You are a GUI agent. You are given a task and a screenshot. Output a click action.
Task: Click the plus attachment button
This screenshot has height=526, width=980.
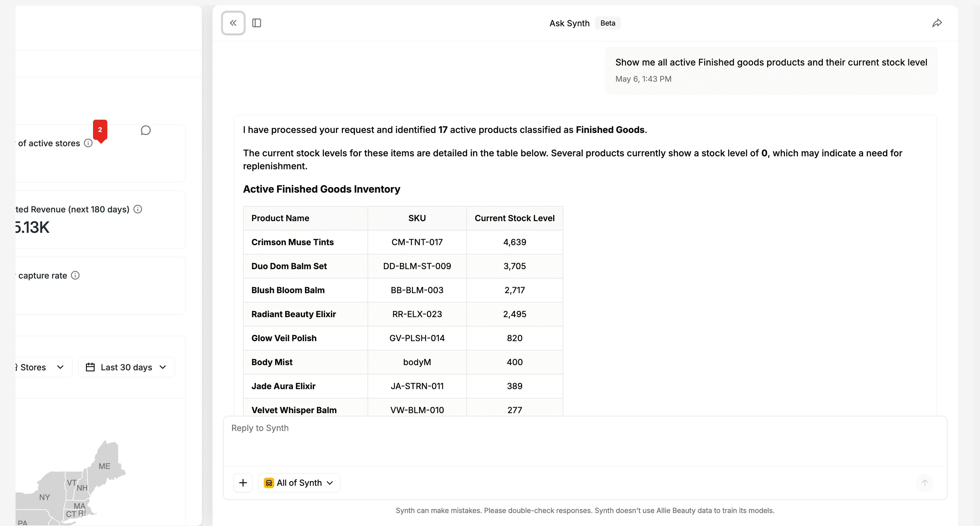pyautogui.click(x=243, y=483)
